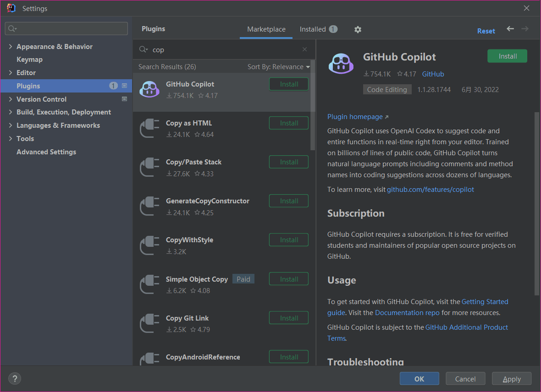
Task: Click the GenerateCopyConstructor plugin icon
Action: 149,206
